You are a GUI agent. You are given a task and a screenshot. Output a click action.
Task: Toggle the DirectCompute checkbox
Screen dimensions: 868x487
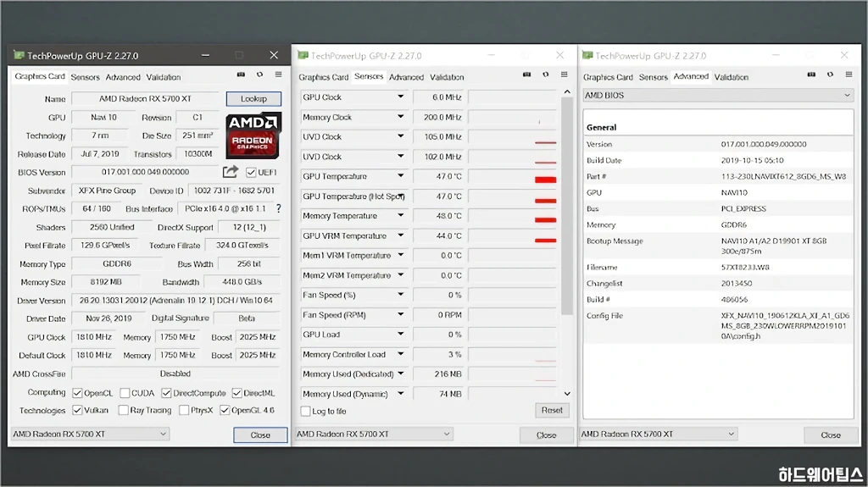coord(166,393)
